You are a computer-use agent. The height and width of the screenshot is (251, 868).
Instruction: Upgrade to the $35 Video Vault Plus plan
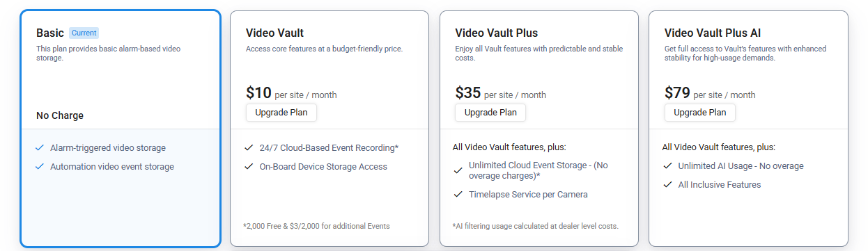point(490,113)
